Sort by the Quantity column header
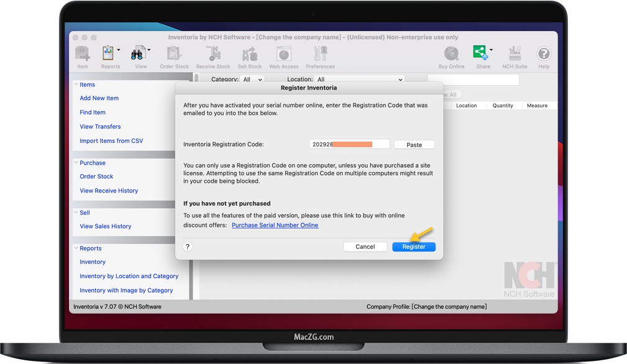The height and width of the screenshot is (364, 627). (503, 106)
